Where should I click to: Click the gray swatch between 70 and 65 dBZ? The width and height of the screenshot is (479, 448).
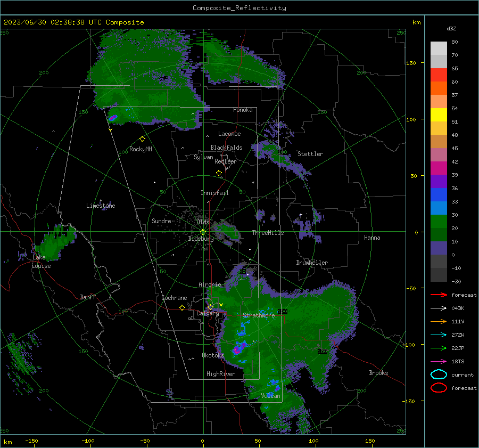pos(439,61)
